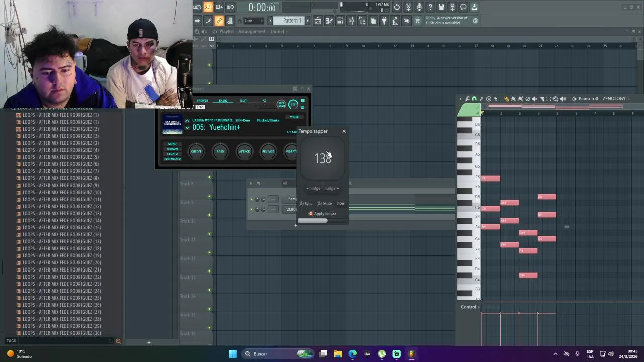
Task: Open the Piano roll menu arrow
Action: [460, 99]
